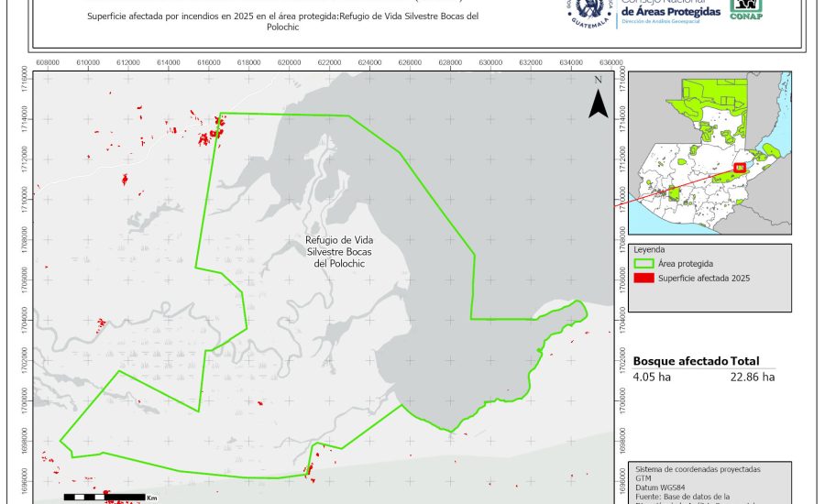Click the scale bar at bottom left
825x504 pixels.
pos(105,497)
